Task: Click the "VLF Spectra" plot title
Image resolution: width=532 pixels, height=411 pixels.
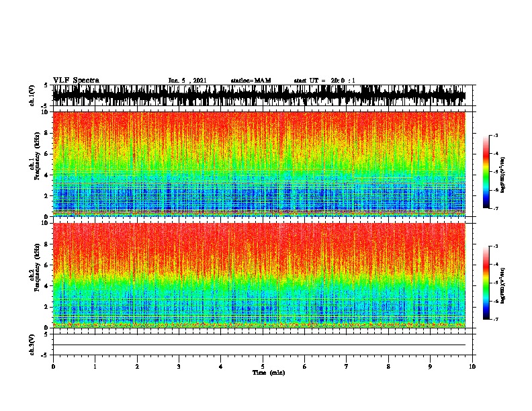Action: (x=76, y=81)
